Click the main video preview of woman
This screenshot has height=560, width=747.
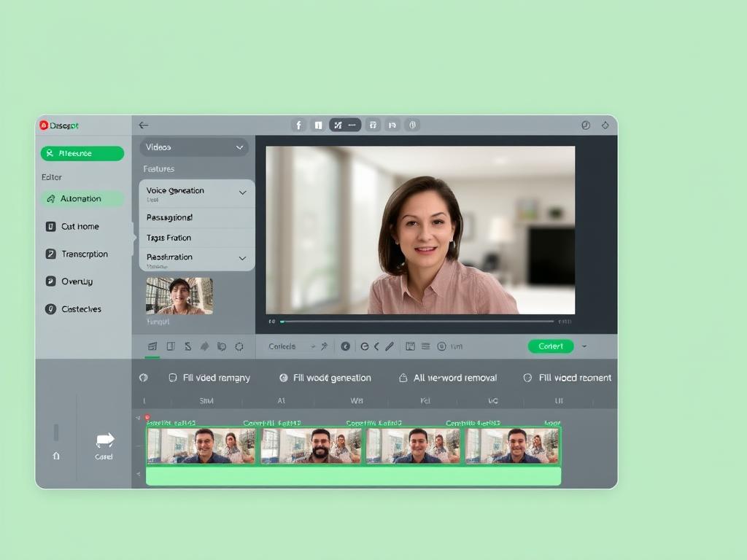click(420, 230)
